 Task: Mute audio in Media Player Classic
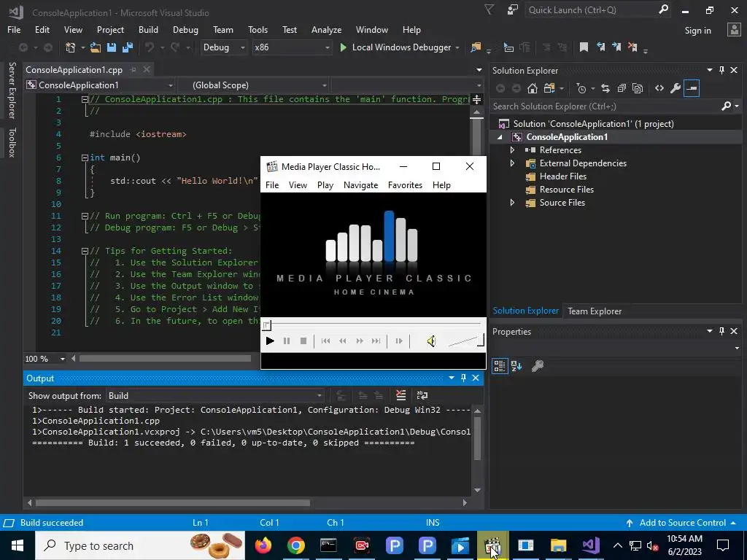pyautogui.click(x=431, y=341)
